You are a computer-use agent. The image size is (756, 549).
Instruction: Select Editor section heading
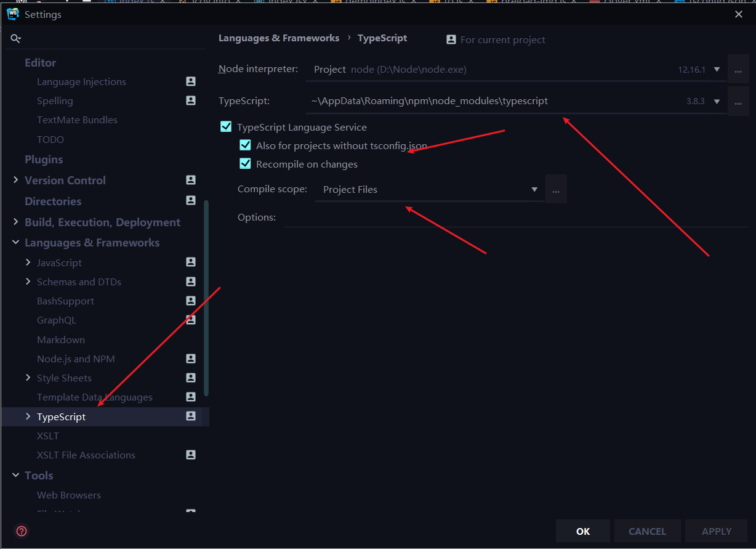(40, 62)
